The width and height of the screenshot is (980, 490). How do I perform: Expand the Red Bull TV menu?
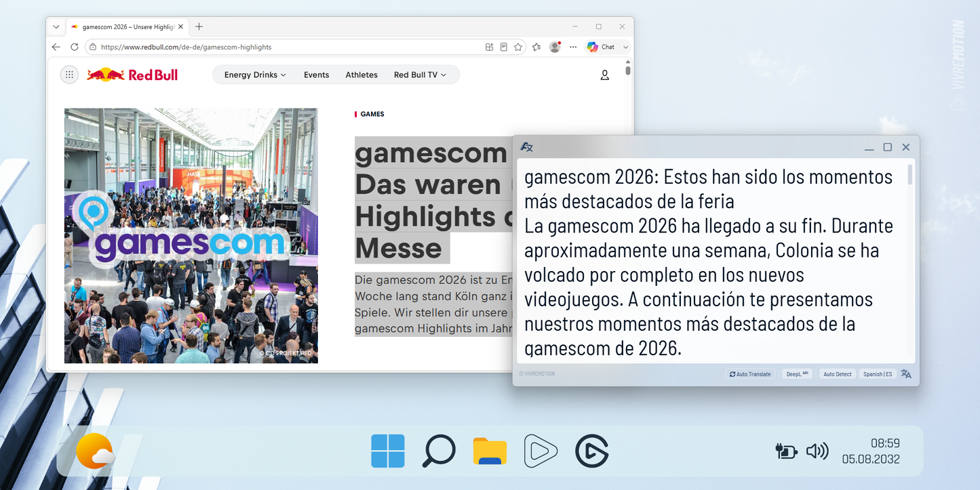click(x=420, y=75)
